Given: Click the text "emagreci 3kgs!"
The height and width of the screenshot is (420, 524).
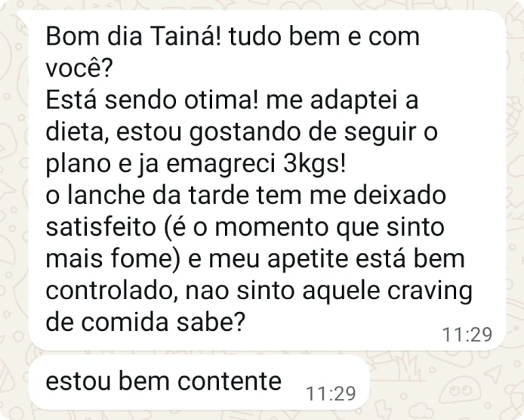Looking at the screenshot, I should point(303,164).
